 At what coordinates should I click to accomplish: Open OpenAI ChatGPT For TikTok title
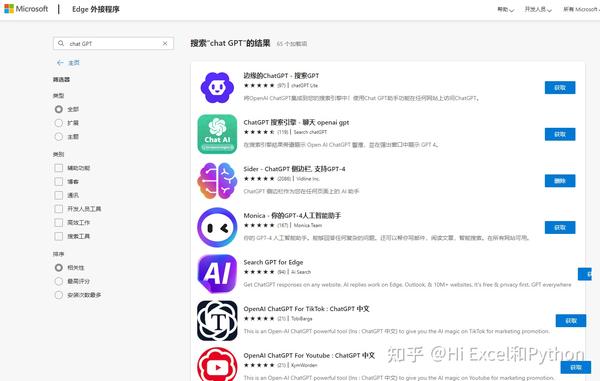[x=307, y=309]
